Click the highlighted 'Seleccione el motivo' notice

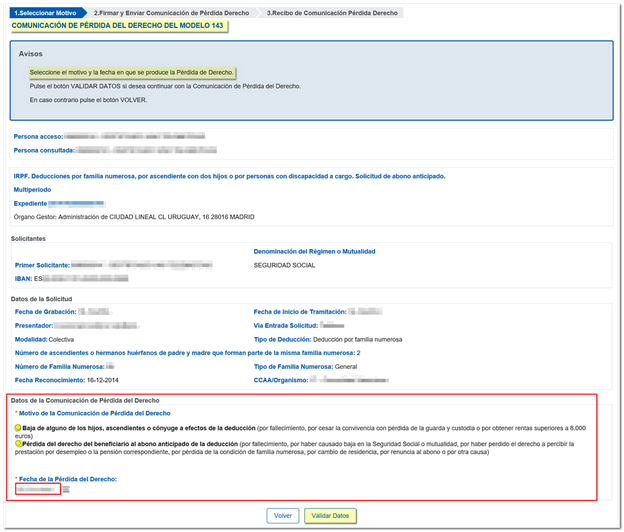[x=131, y=73]
